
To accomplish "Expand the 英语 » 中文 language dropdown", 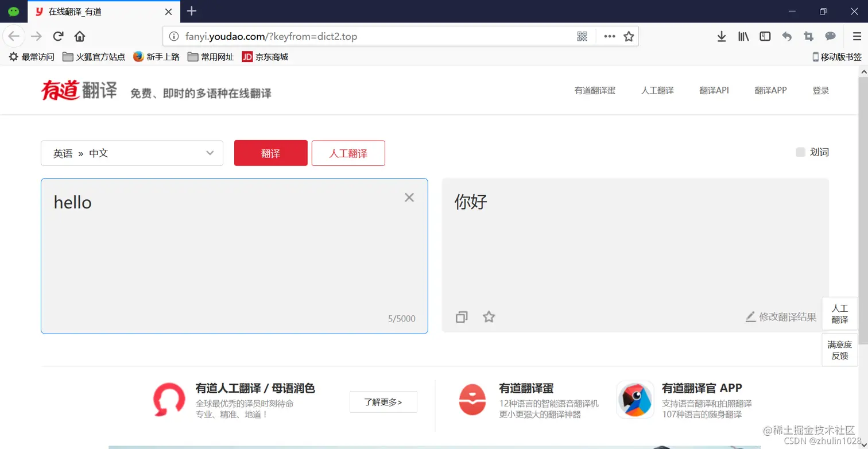I will tap(132, 153).
